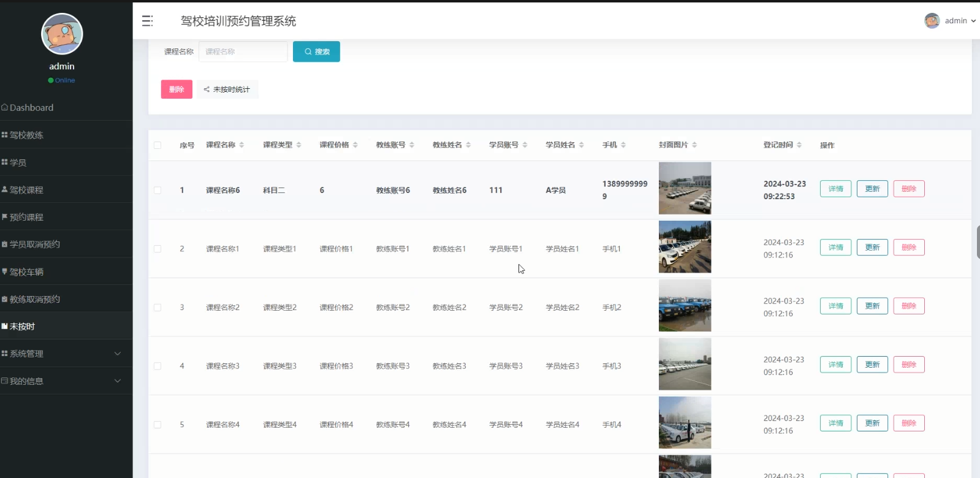Screen dimensions: 980x478
Task: Sort by 教练姓名 column arrows
Action: click(x=468, y=145)
